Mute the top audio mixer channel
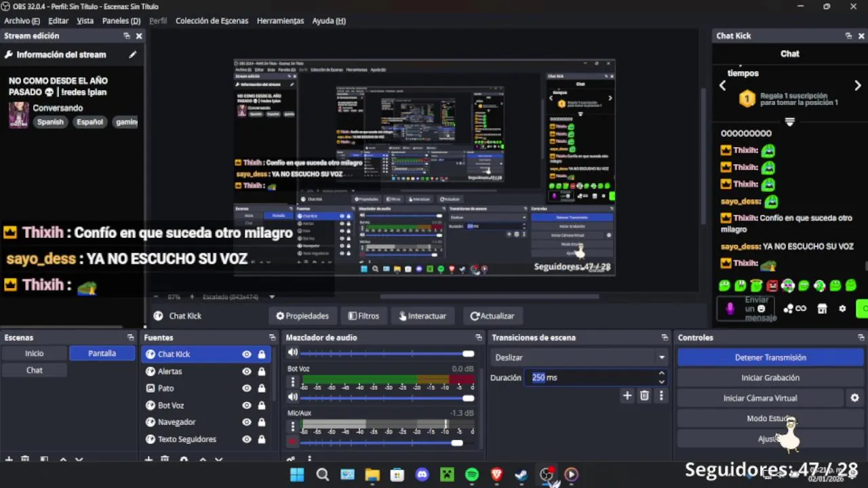Viewport: 868px width, 488px height. [x=293, y=352]
